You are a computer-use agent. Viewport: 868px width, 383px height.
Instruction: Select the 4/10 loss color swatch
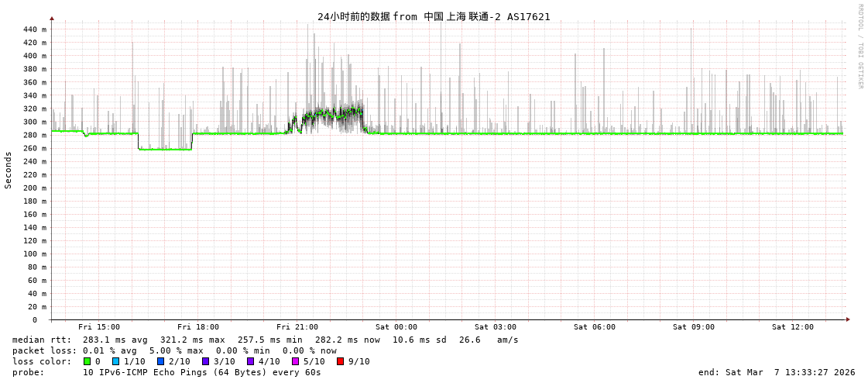point(250,361)
